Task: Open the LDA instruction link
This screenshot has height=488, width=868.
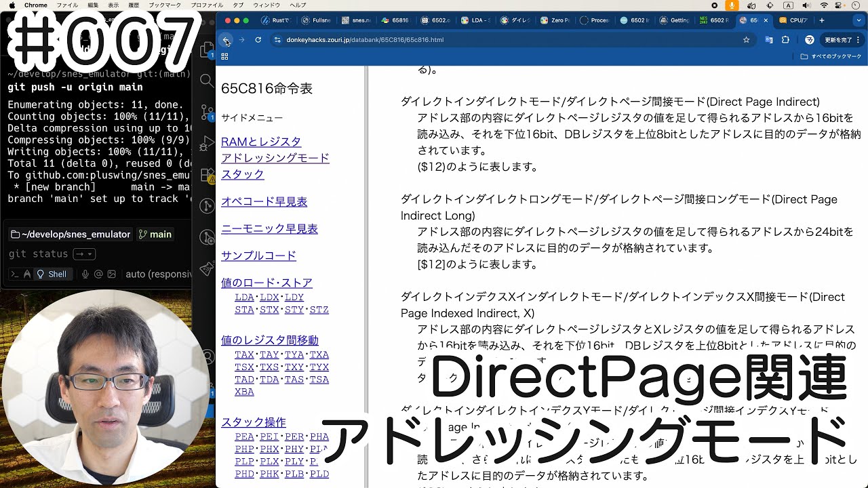Action: click(244, 298)
